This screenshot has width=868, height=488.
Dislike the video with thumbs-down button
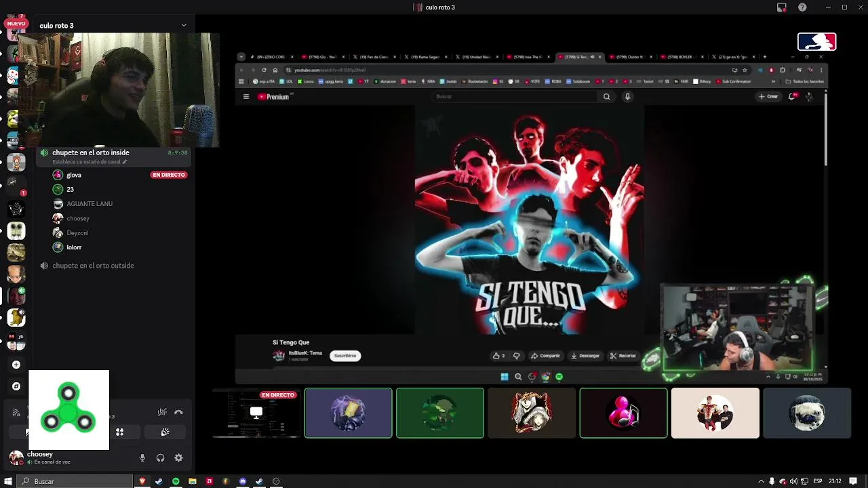[517, 356]
